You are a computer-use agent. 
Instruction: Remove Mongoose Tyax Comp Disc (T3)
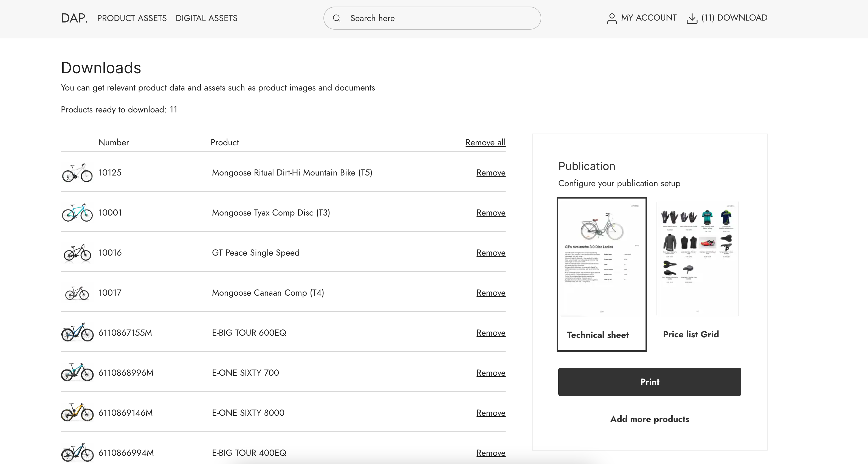click(491, 213)
